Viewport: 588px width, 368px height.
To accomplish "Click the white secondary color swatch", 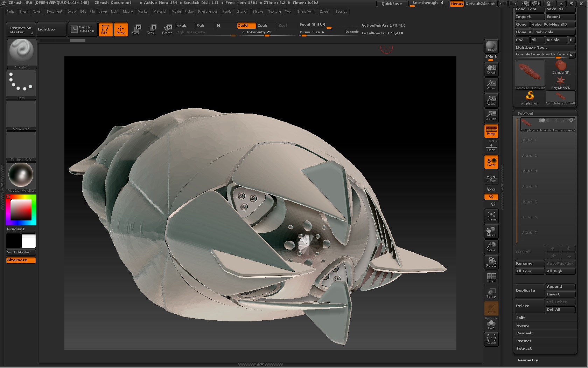I will point(29,241).
